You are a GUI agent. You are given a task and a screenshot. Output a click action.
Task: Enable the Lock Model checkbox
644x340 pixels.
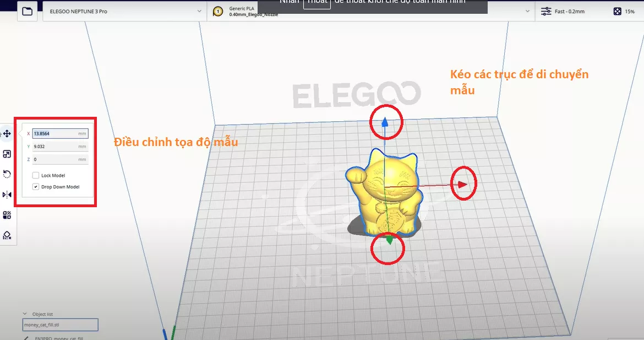pyautogui.click(x=36, y=175)
